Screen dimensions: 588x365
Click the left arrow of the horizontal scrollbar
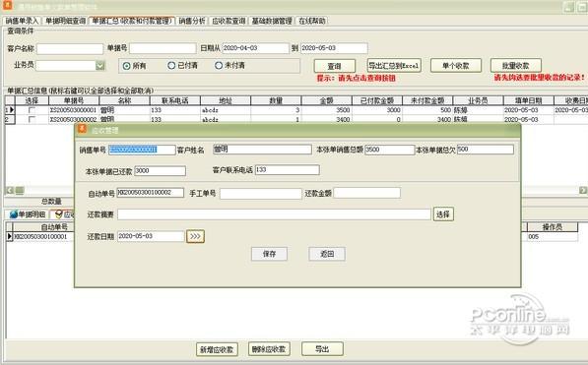(10, 190)
